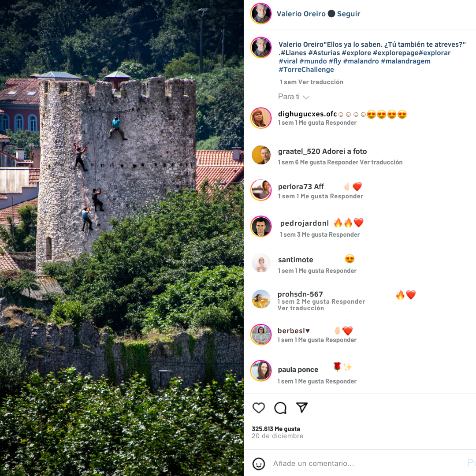Open paula ponce's profile avatar
The image size is (476, 476).
coord(261,370)
